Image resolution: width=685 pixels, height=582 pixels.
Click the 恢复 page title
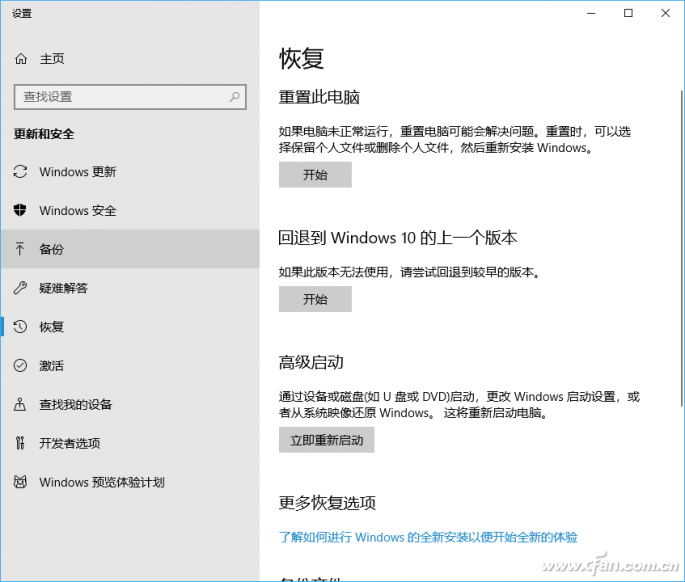point(301,59)
